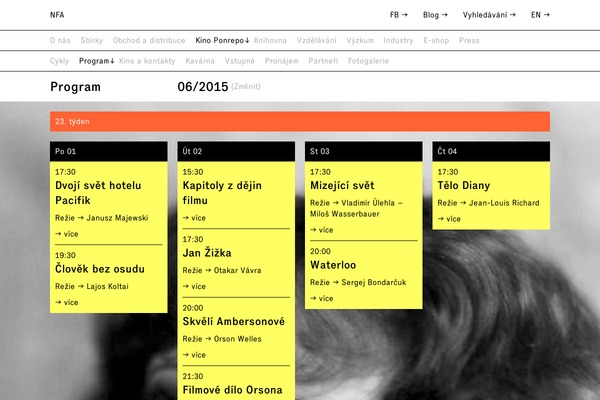
Task: Click director name Janusz Majewski
Action: (117, 218)
